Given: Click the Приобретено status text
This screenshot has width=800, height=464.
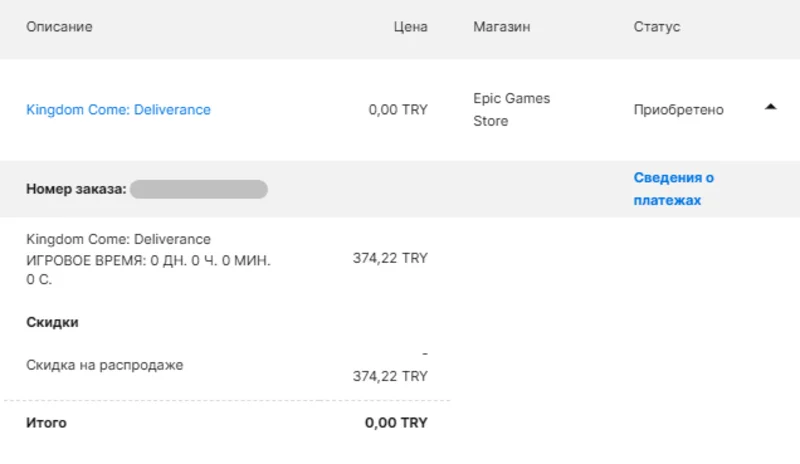Looking at the screenshot, I should pyautogui.click(x=678, y=110).
